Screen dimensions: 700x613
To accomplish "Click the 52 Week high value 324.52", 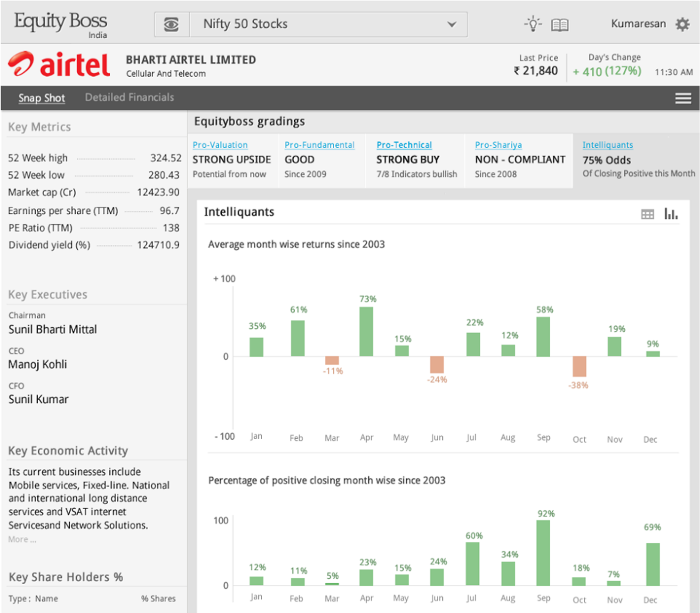I will pyautogui.click(x=166, y=158).
